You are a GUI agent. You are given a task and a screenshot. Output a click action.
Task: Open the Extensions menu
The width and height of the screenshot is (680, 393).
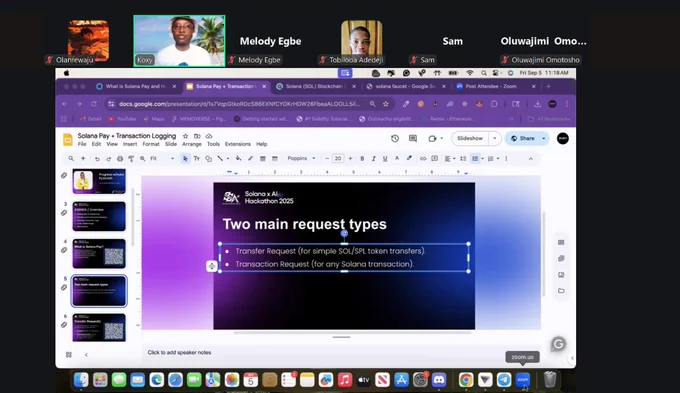click(x=238, y=144)
